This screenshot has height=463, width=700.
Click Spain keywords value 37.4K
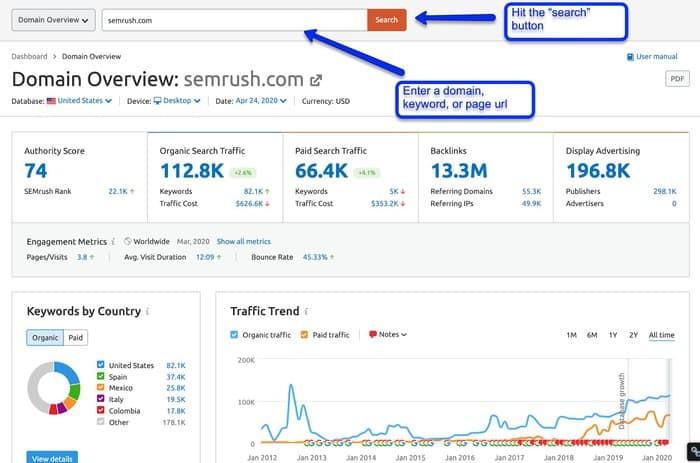coord(176,377)
